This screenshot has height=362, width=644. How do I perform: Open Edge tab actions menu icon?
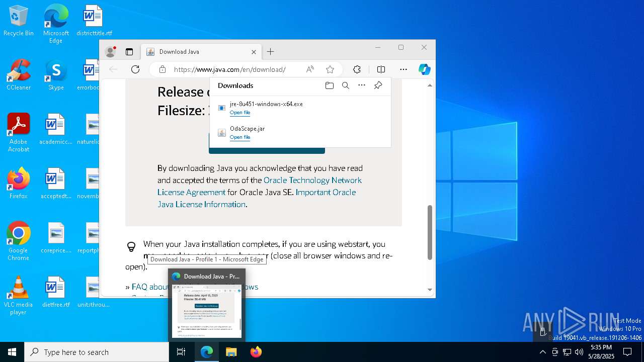[x=129, y=52]
